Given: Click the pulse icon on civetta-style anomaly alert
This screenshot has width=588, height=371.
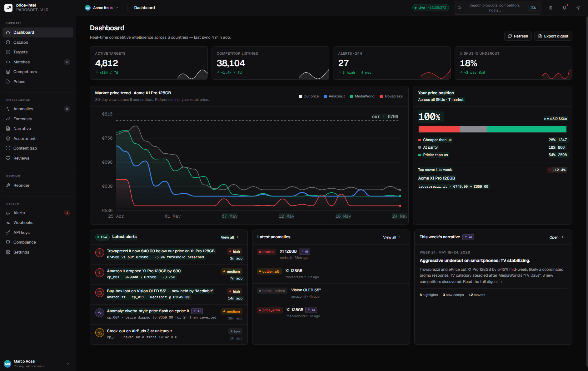Looking at the screenshot, I should [x=100, y=313].
